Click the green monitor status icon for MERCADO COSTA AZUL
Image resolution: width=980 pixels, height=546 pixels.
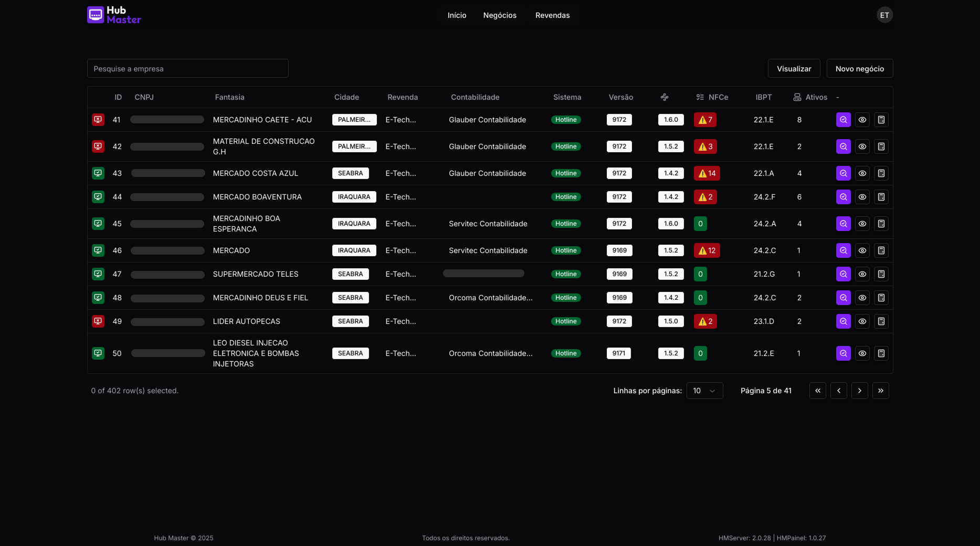pyautogui.click(x=98, y=173)
